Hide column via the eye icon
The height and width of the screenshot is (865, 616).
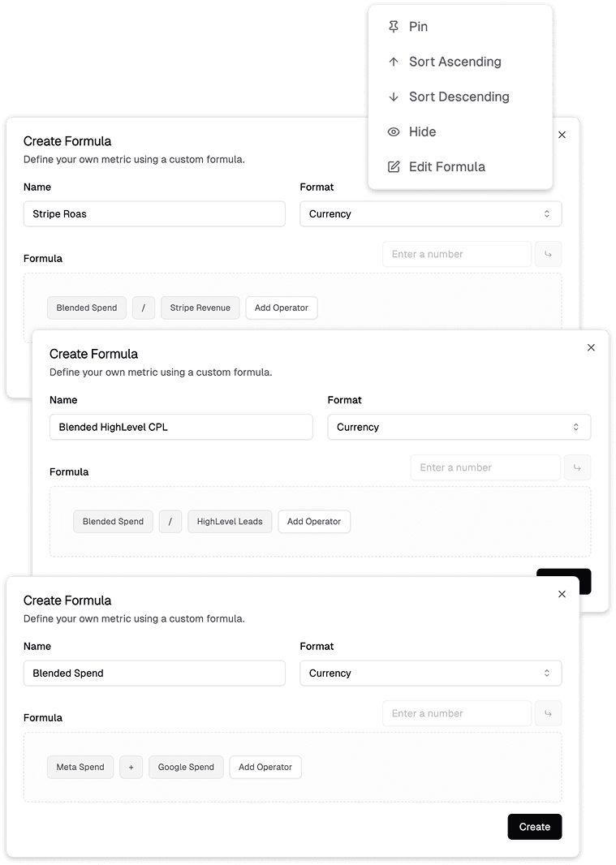[394, 131]
